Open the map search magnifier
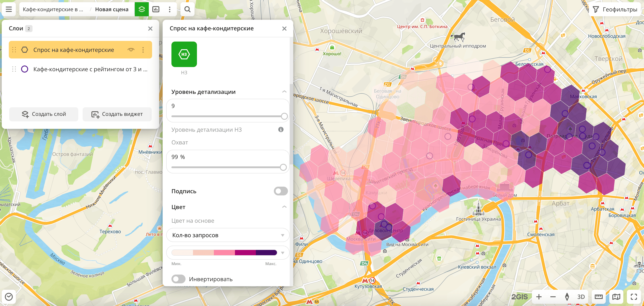Viewport: 644px width, 306px height. tap(187, 9)
